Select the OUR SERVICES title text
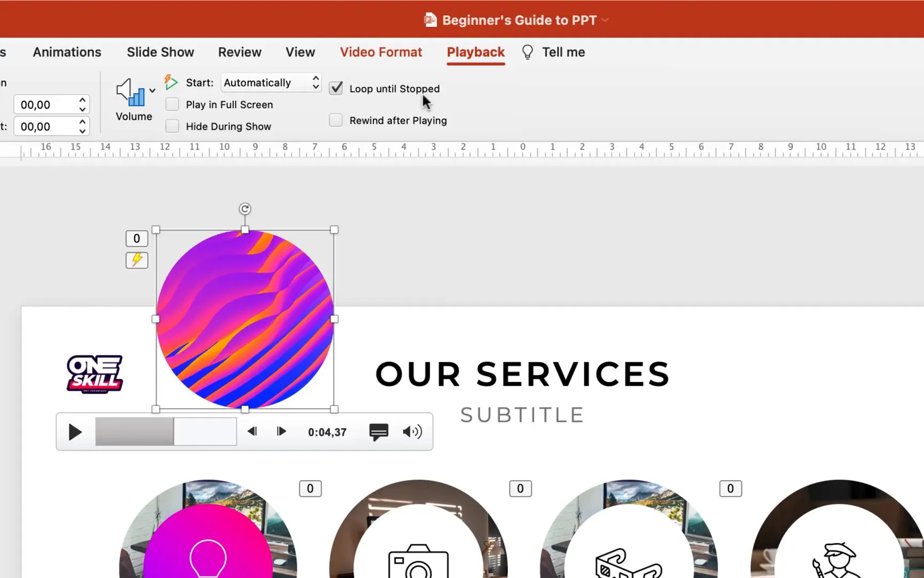The image size is (924, 578). pyautogui.click(x=522, y=374)
